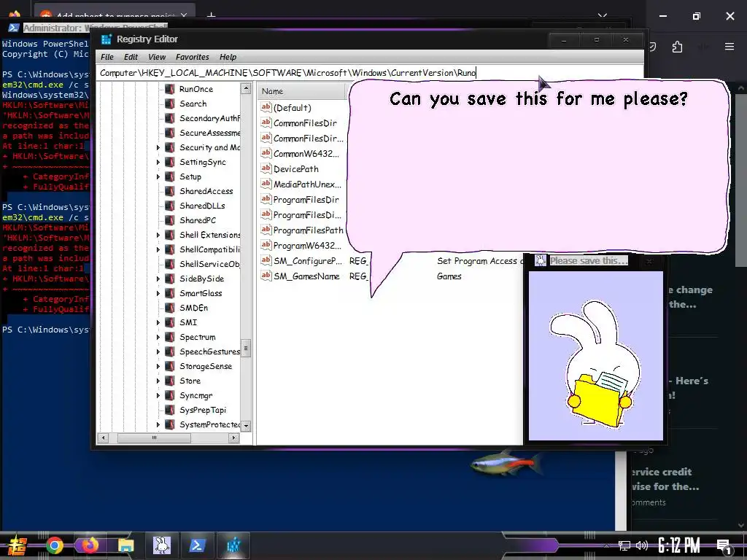The width and height of the screenshot is (747, 560).
Task: Select the SecureAssessme key in tree
Action: point(209,133)
